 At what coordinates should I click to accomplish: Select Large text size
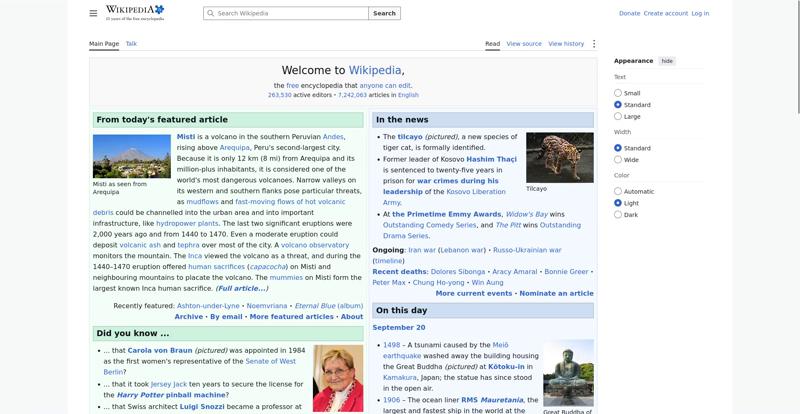click(x=618, y=116)
